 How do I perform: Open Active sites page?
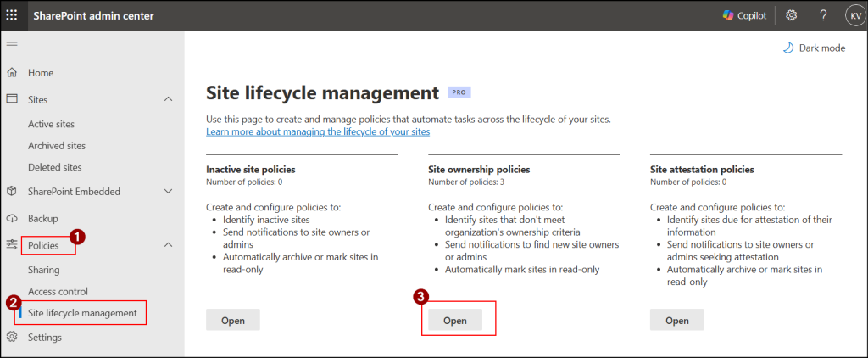(x=51, y=124)
